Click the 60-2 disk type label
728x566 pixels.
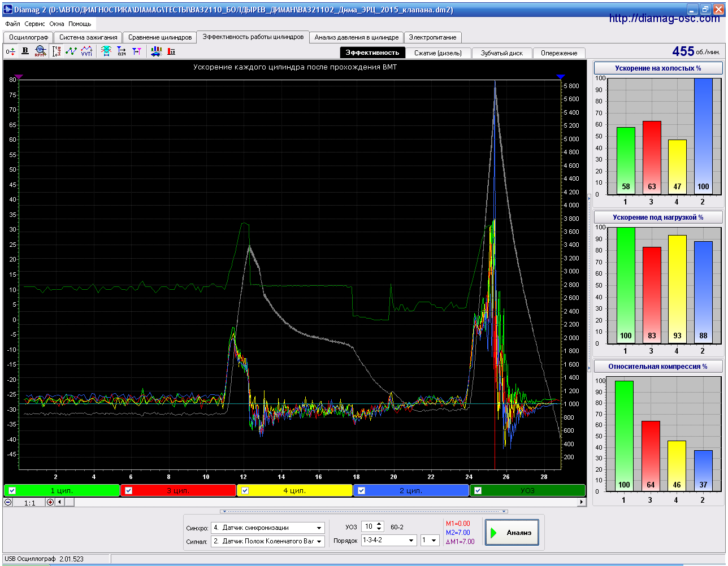coord(397,527)
